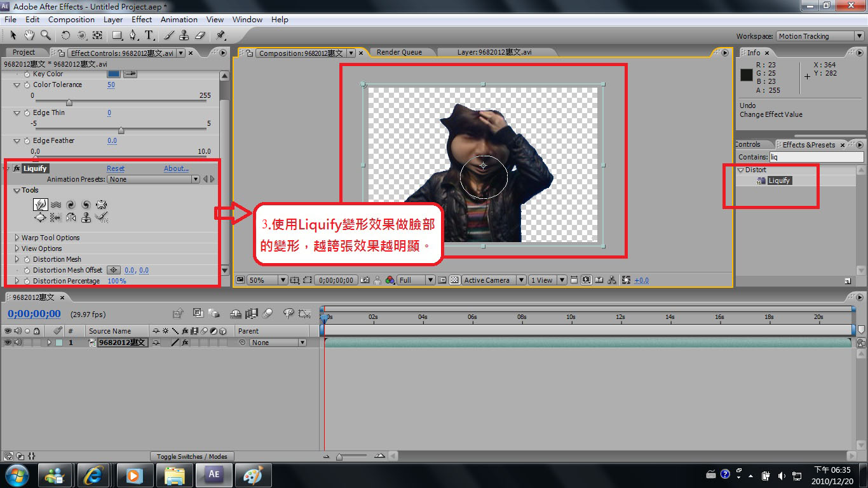Select the Liquify Twirl Clockwise tool
Image resolution: width=868 pixels, height=488 pixels.
coord(71,205)
